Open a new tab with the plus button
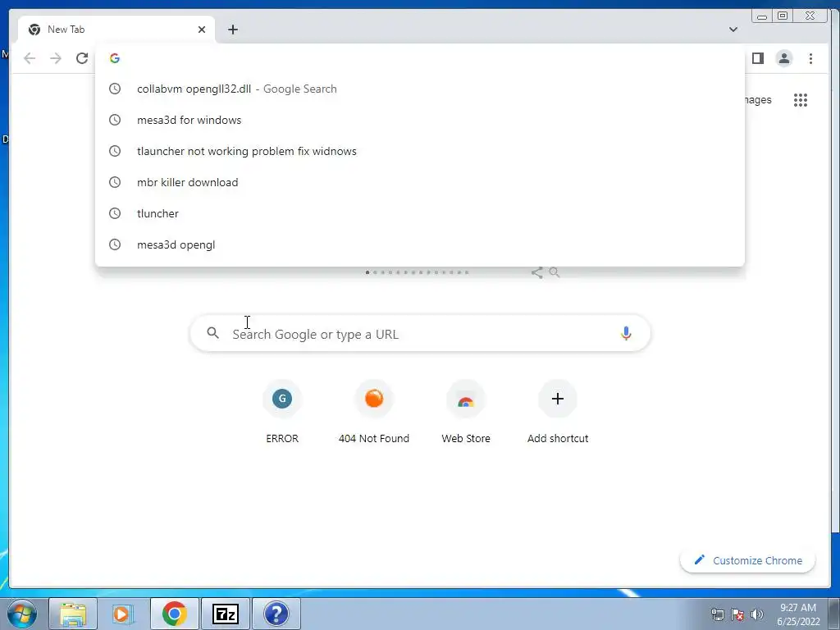This screenshot has width=840, height=630. click(x=232, y=30)
